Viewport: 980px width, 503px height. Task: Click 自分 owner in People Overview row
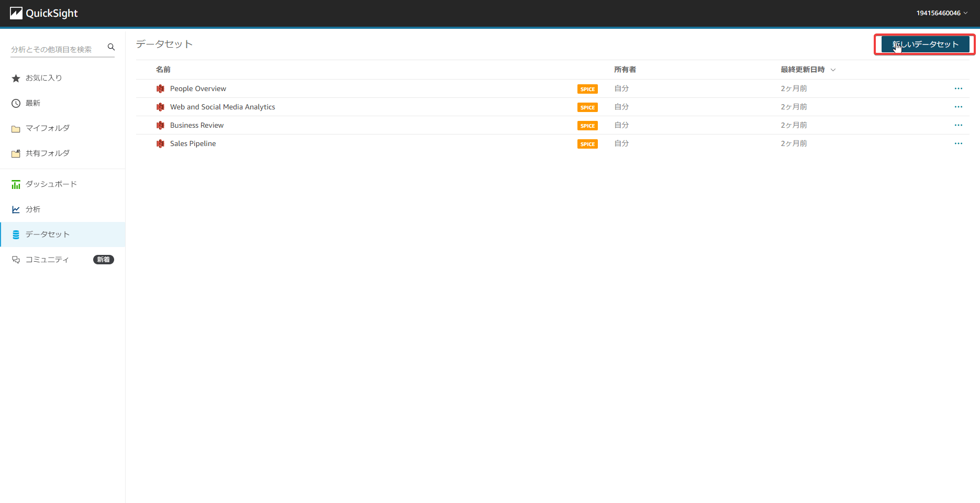(x=621, y=88)
